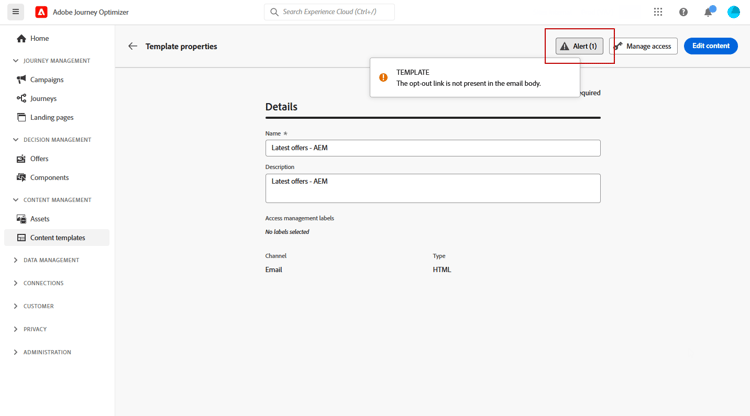
Task: Click the Edit content button
Action: point(710,46)
